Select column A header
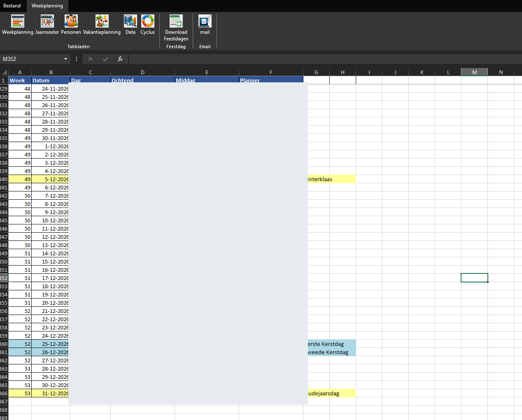This screenshot has width=522, height=420. pyautogui.click(x=20, y=72)
